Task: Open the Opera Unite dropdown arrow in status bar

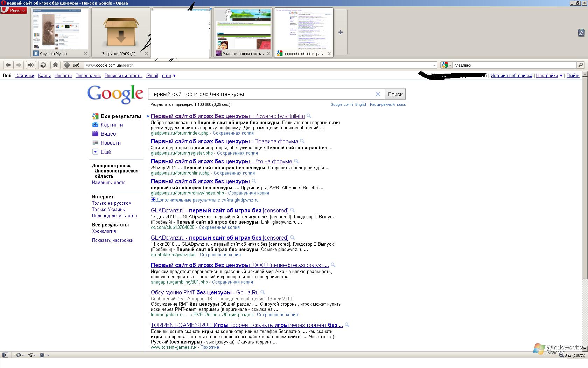Action: (35, 355)
